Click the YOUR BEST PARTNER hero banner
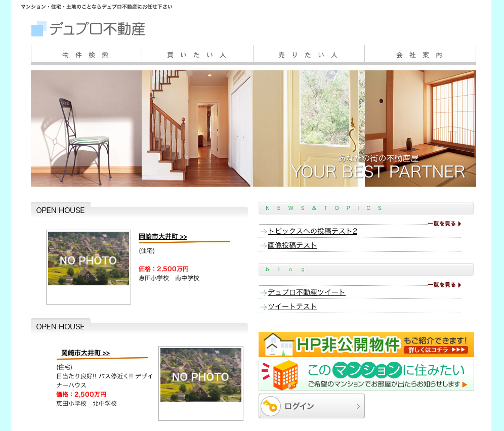504x431 pixels. [253, 128]
